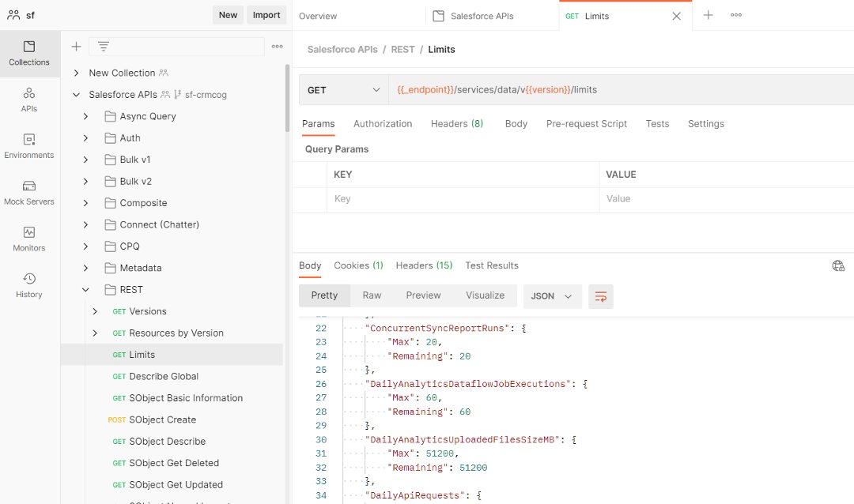This screenshot has width=854, height=504.
Task: Open the JSON response format dropdown
Action: [x=552, y=295]
